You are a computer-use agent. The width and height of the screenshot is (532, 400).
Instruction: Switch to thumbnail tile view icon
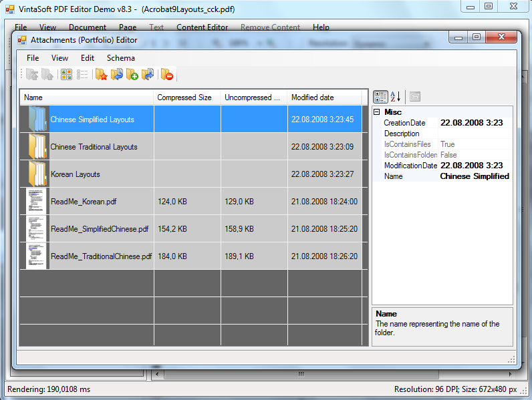click(67, 74)
